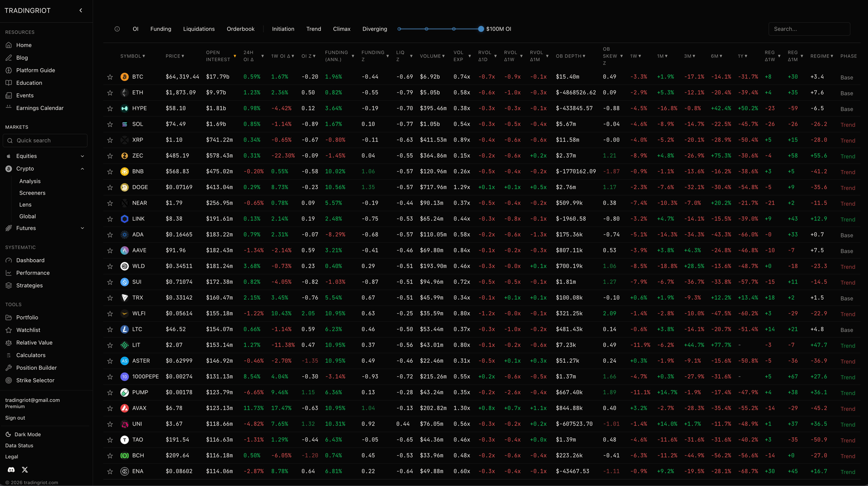Click the Dark Mode moon icon
868x486 pixels.
coord(8,434)
